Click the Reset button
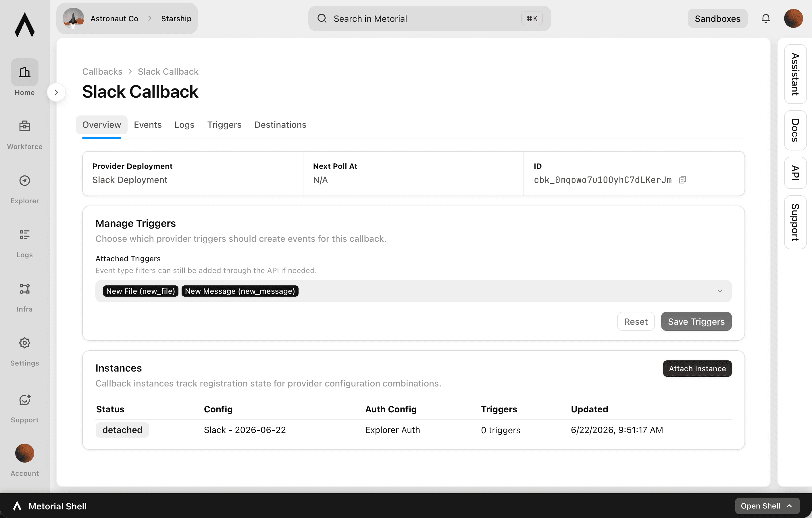 tap(636, 322)
